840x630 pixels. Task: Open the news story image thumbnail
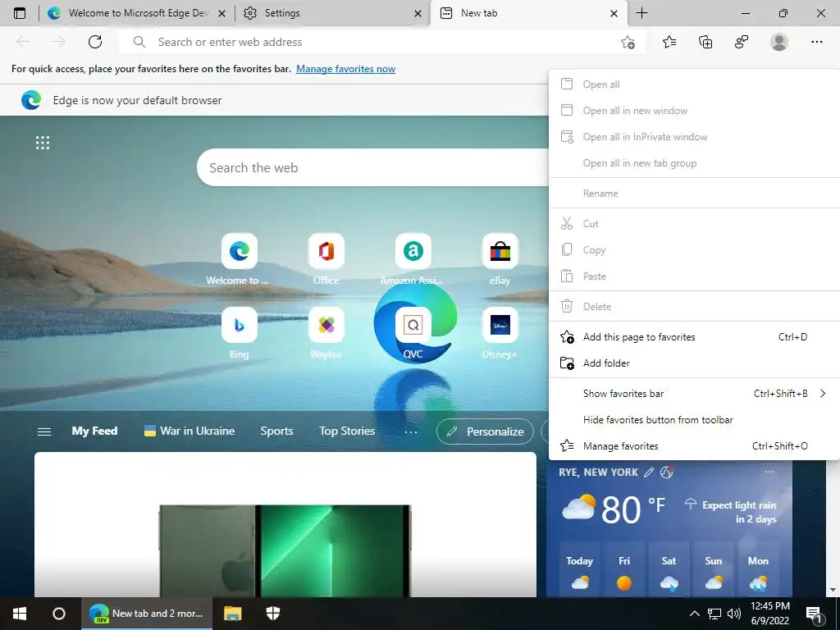point(285,550)
